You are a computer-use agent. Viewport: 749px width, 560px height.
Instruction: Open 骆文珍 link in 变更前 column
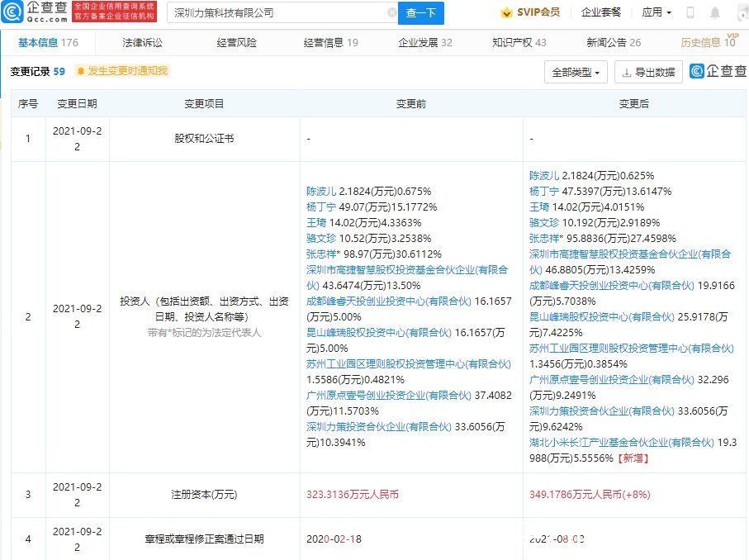point(321,239)
